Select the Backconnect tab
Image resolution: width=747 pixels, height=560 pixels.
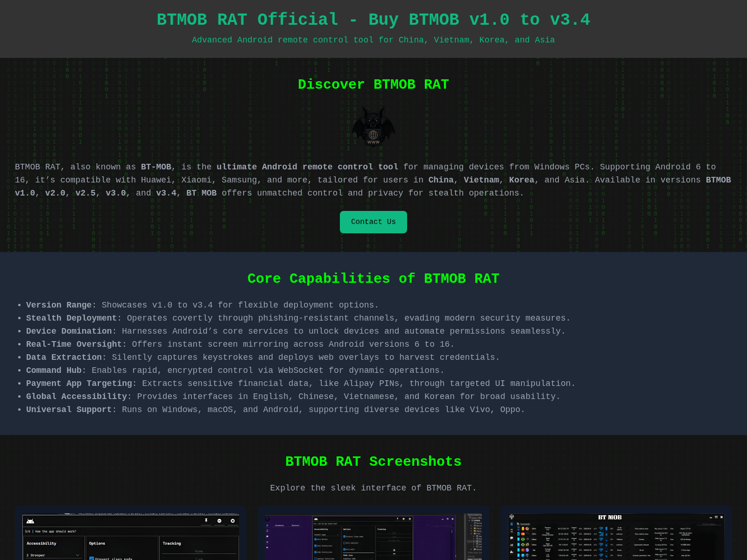(x=295, y=525)
